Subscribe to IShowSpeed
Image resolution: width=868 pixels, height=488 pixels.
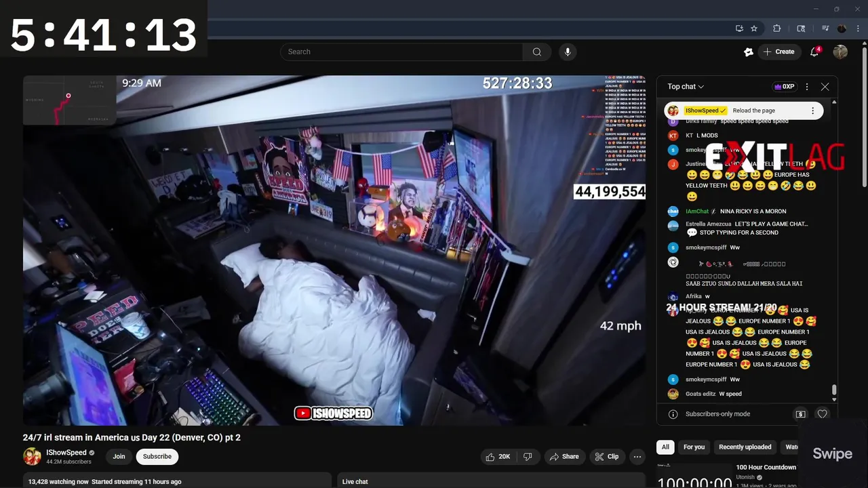157,457
